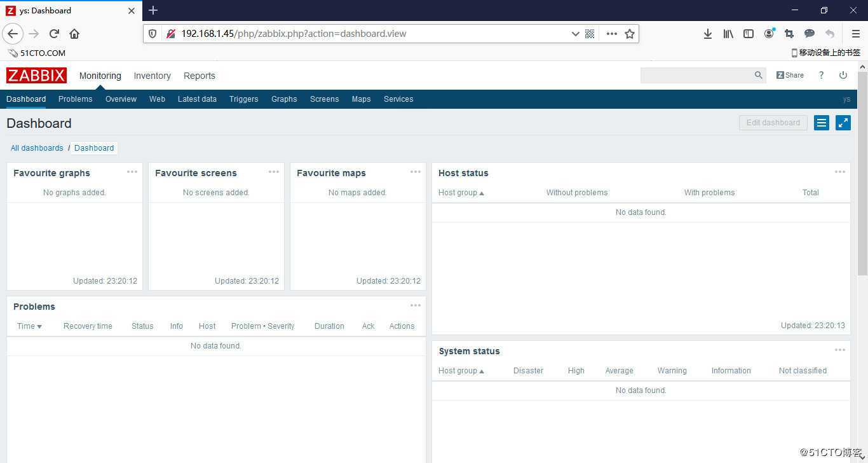Go to browser home page icon
This screenshot has width=868, height=463.
(74, 34)
